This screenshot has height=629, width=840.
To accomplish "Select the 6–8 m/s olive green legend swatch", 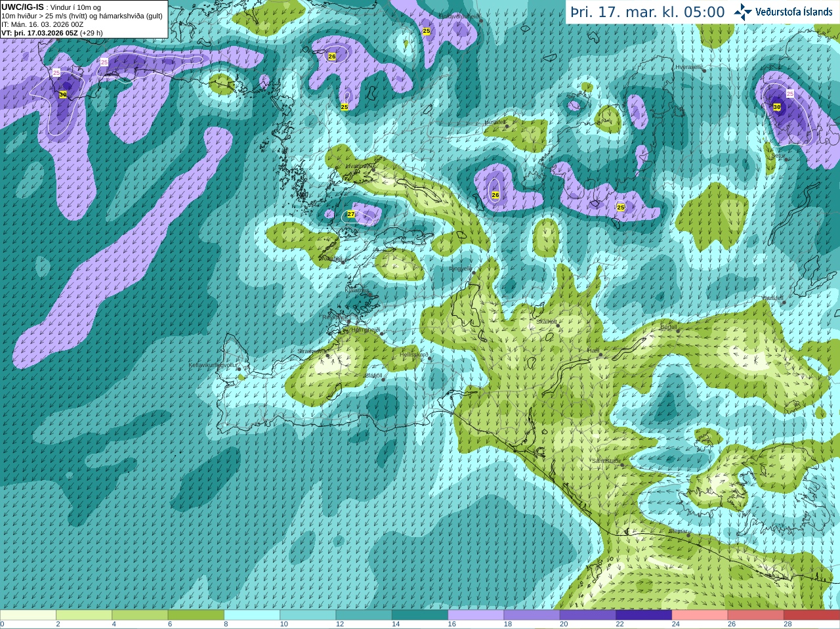I will click(196, 615).
